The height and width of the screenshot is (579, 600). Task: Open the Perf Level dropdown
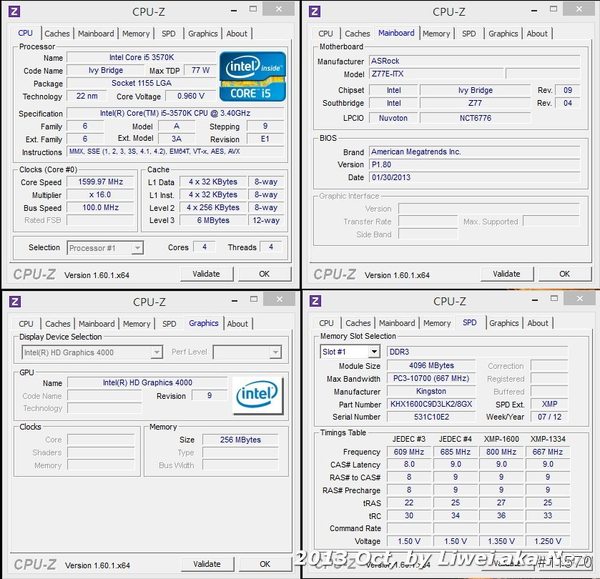(247, 352)
